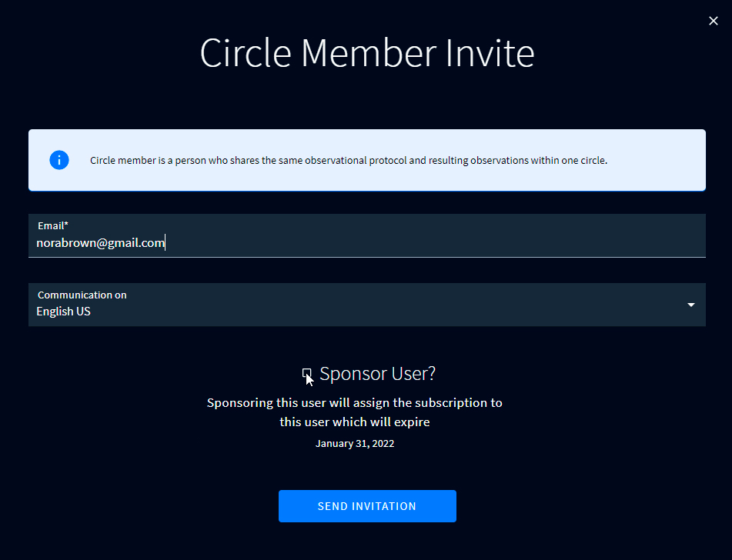This screenshot has height=560, width=732.
Task: Click the Circle Member Invite heading
Action: pyautogui.click(x=366, y=54)
